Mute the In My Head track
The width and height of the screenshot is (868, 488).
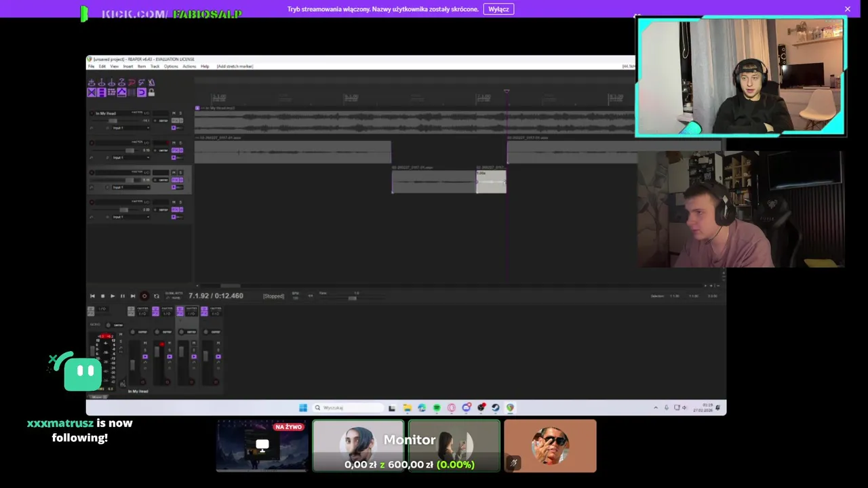click(x=174, y=113)
